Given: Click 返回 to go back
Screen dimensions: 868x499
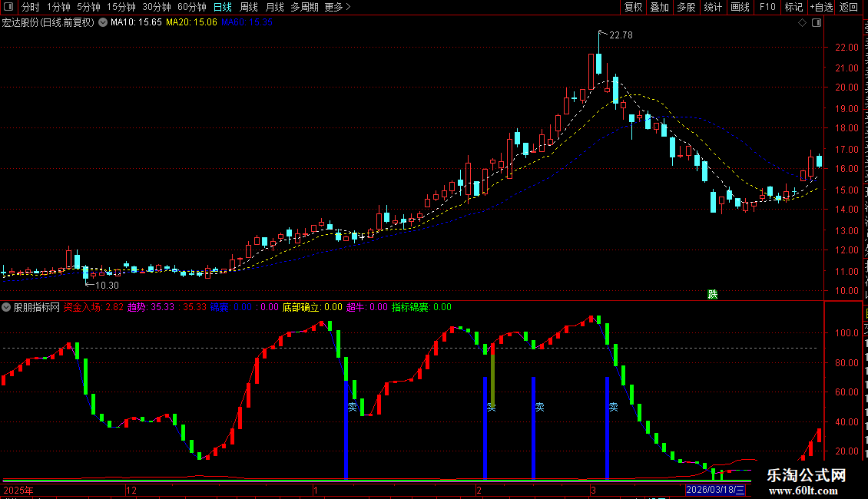Looking at the screenshot, I should pos(849,7).
